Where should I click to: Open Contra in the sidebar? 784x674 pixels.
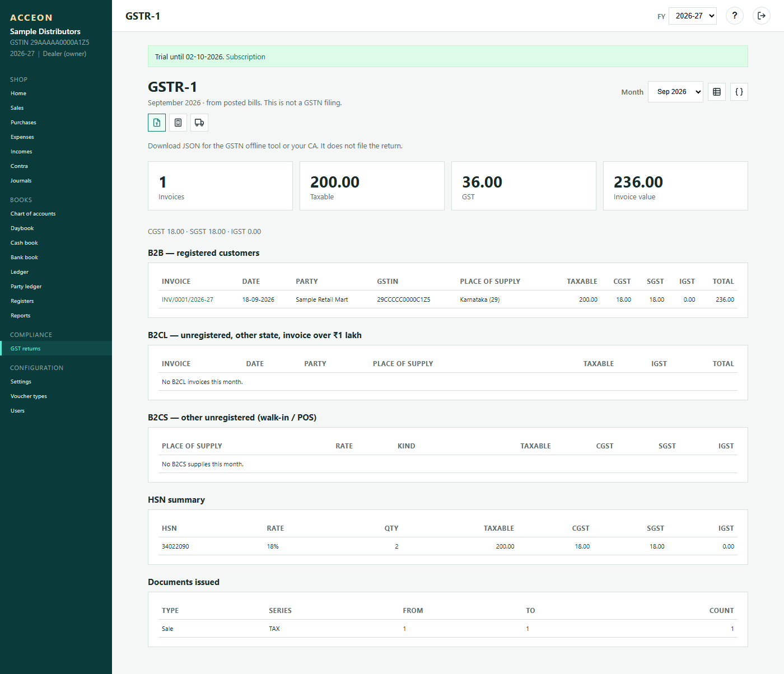(56, 166)
